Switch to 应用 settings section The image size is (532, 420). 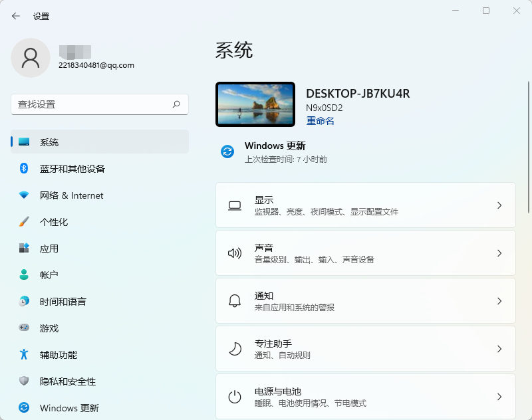(x=100, y=248)
